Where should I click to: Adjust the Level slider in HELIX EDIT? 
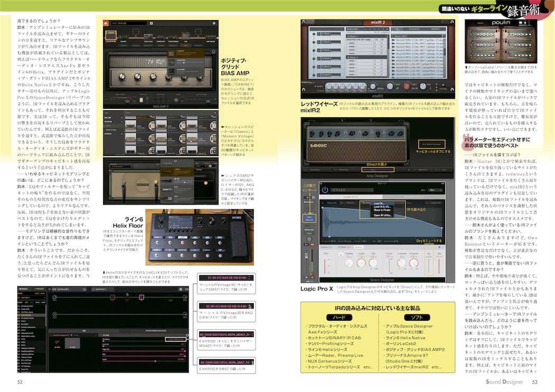coord(144,361)
